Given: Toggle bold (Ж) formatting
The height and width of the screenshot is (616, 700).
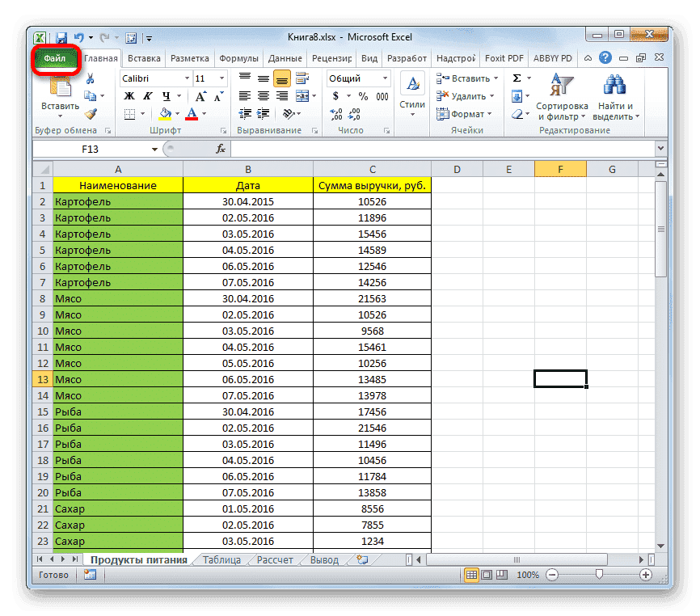Looking at the screenshot, I should pyautogui.click(x=128, y=95).
